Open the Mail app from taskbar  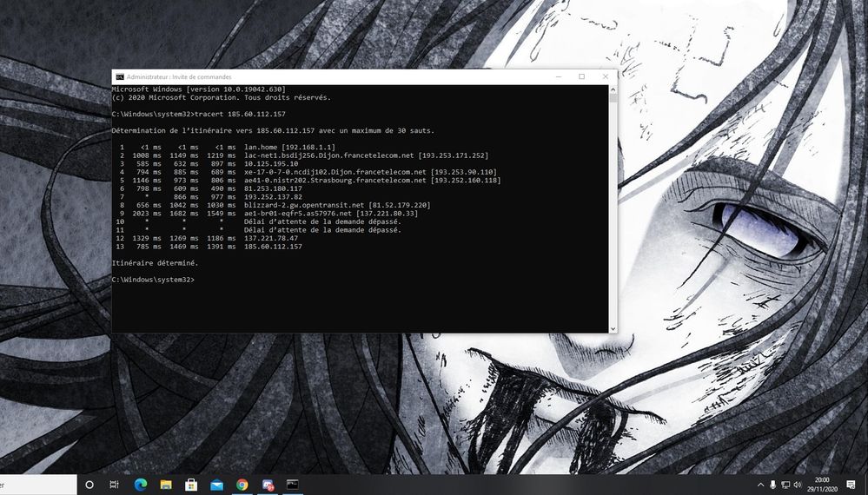[216, 485]
